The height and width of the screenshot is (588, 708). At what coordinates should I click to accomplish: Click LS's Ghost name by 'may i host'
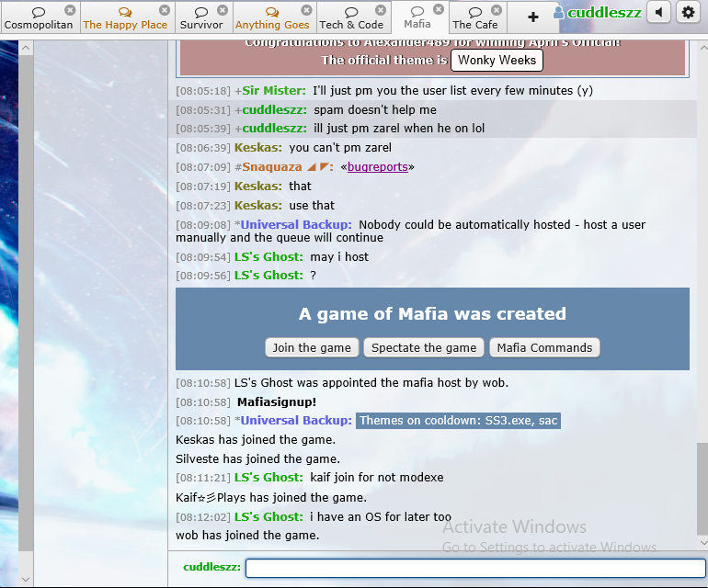pyautogui.click(x=268, y=256)
